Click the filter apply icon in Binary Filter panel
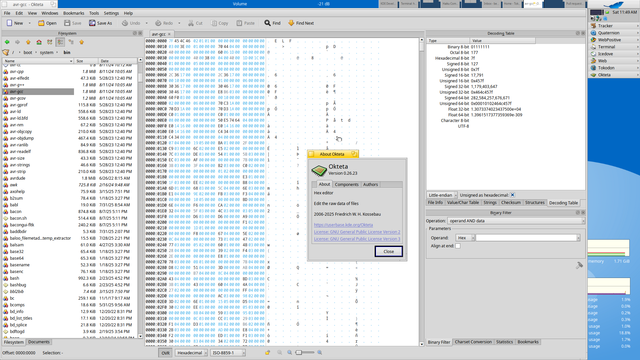 pyautogui.click(x=579, y=265)
